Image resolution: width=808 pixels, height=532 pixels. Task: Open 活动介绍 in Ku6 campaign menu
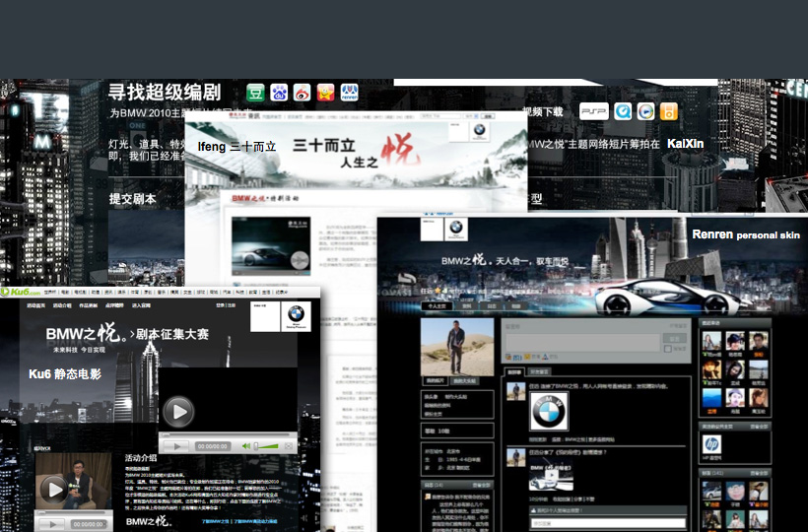pos(62,305)
